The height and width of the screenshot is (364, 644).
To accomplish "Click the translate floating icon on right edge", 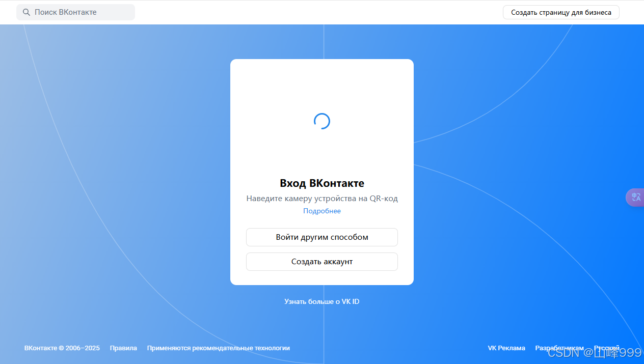I will 635,198.
